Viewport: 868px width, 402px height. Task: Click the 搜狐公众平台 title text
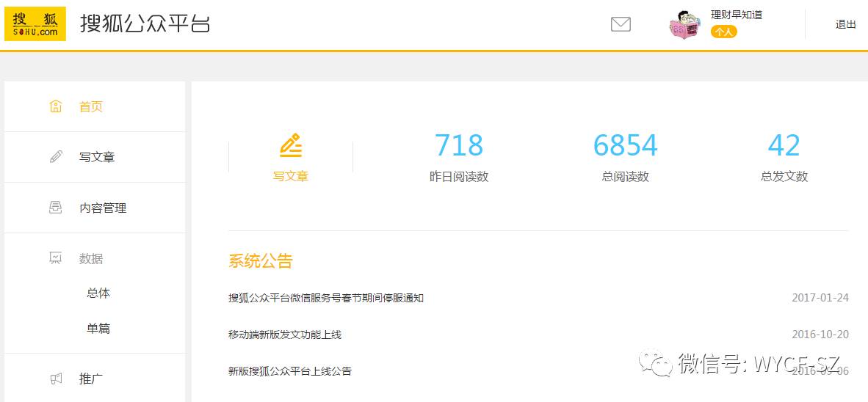coord(145,23)
